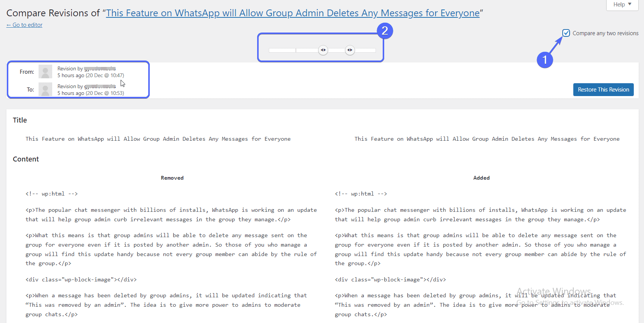644x323 pixels.
Task: Click the right-side revision title text
Action: click(487, 139)
